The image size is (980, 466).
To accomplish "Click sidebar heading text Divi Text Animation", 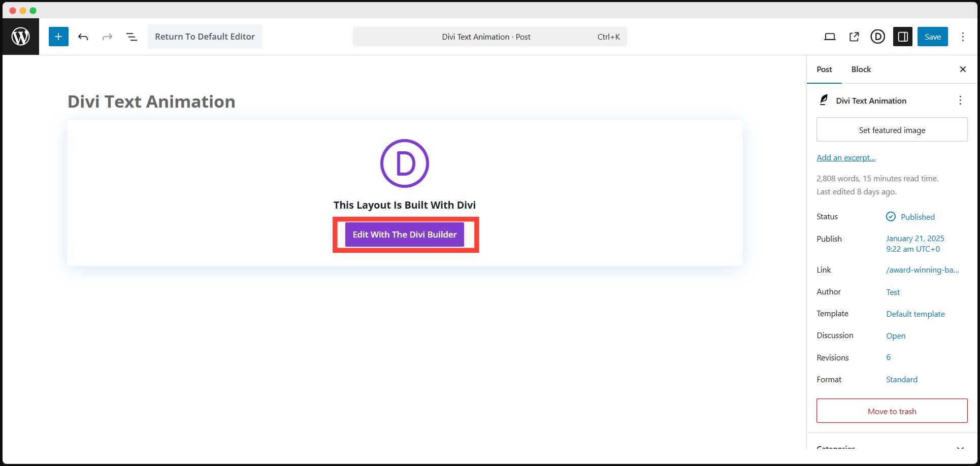I will coord(871,101).
